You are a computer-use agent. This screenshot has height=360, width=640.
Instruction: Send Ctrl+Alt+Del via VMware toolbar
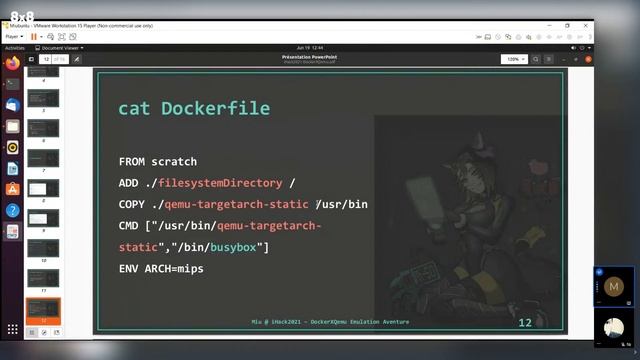tap(50, 37)
